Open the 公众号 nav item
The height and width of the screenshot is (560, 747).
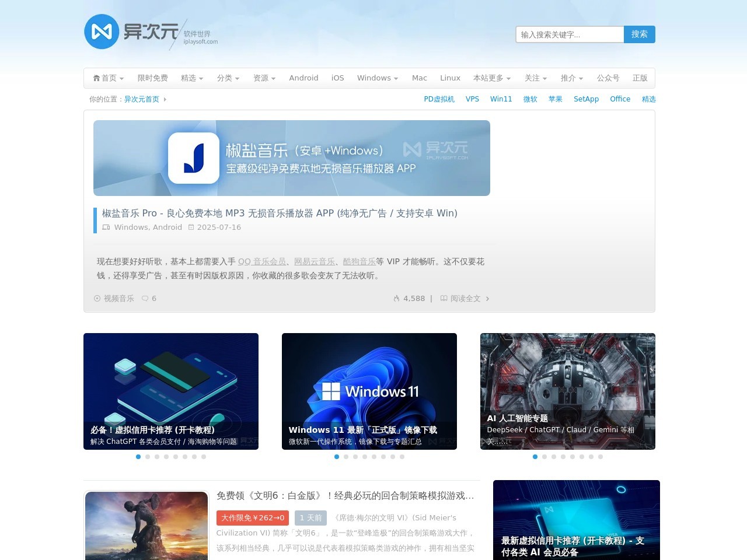point(608,78)
